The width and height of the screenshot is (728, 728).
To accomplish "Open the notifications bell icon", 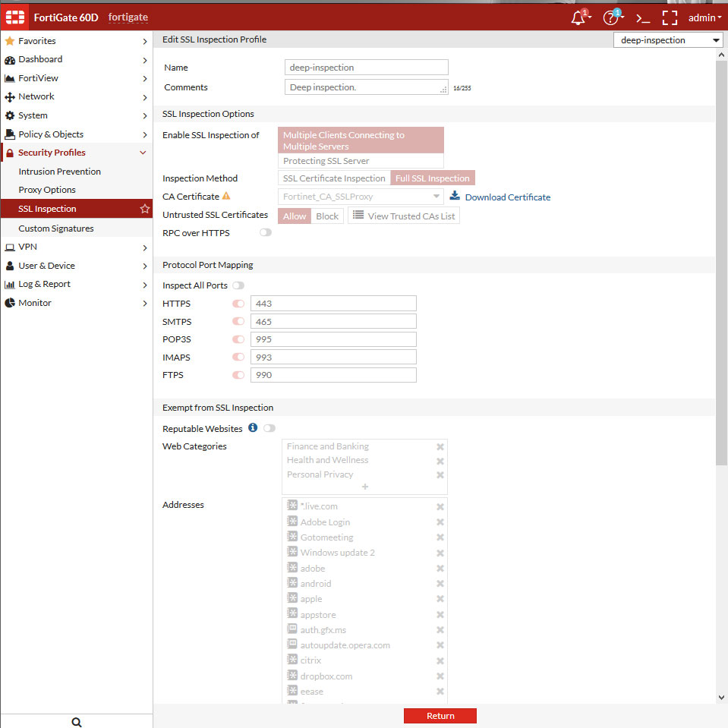I will [x=578, y=17].
